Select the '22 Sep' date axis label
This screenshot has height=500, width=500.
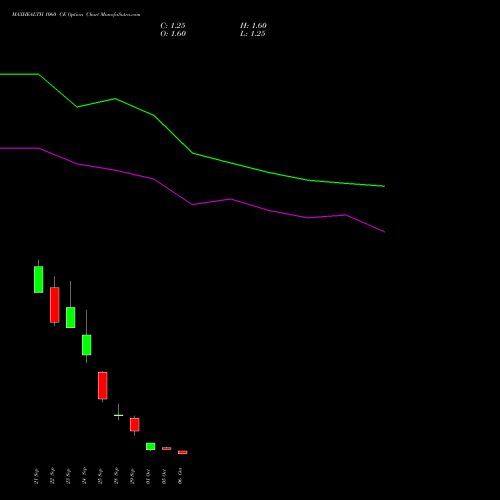click(x=52, y=476)
